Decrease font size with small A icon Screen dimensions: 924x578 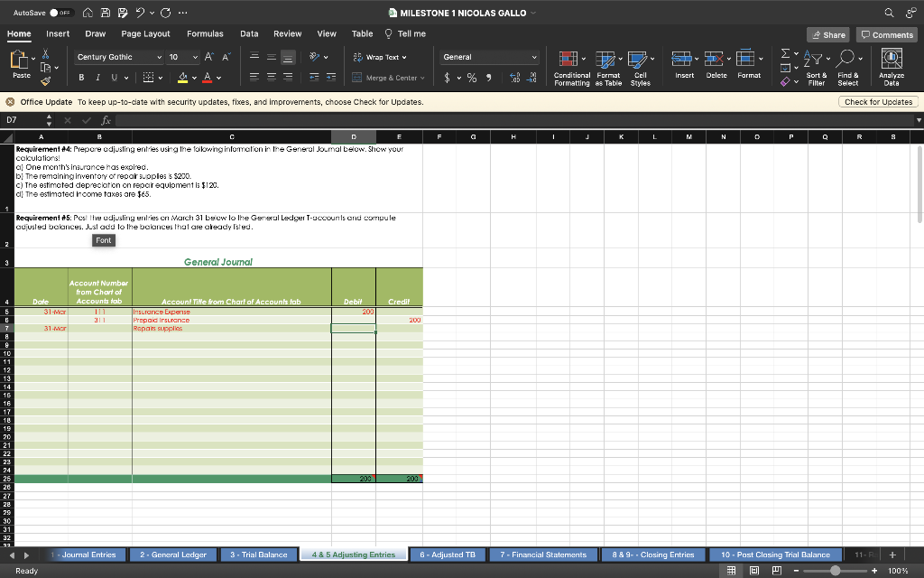pyautogui.click(x=226, y=57)
